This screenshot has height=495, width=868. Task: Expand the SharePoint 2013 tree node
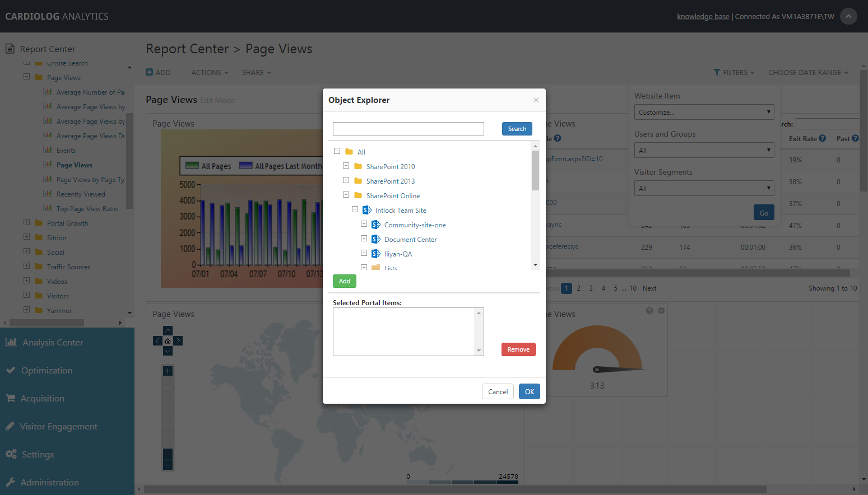[x=346, y=180]
